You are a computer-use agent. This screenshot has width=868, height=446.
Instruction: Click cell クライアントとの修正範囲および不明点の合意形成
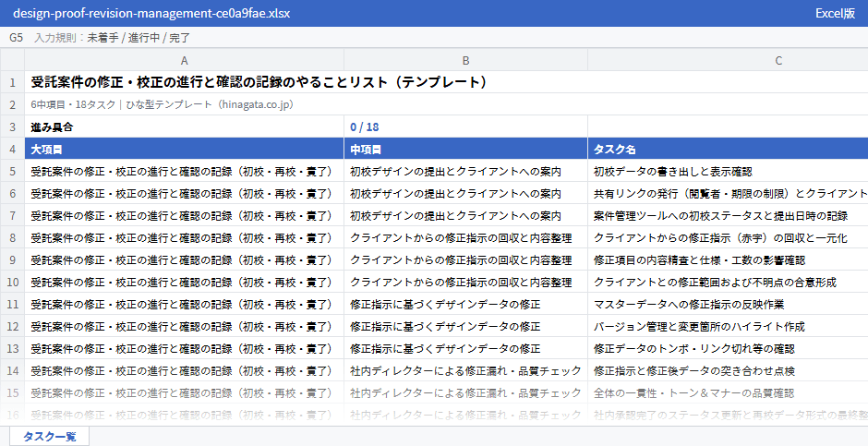728,283
